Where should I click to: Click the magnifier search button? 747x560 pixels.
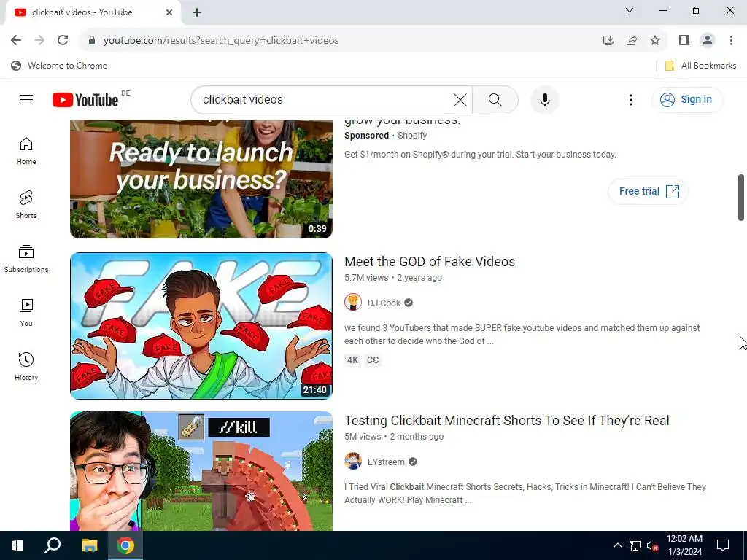495,99
